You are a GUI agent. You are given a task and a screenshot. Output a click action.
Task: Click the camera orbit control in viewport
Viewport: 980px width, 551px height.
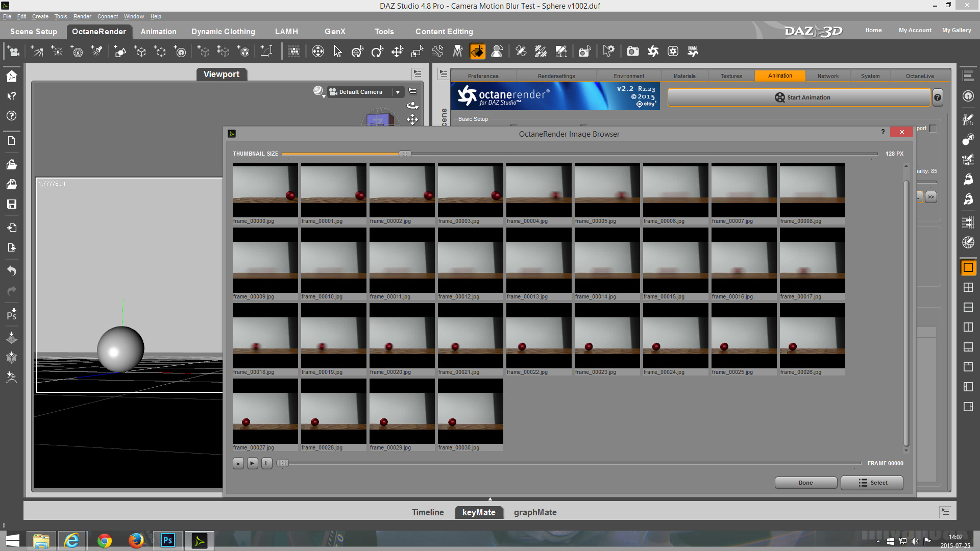pyautogui.click(x=412, y=106)
